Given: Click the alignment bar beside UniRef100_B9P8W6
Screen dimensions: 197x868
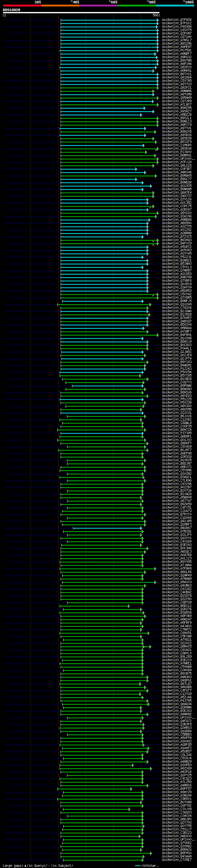Looking at the screenshot, I should pos(108,386).
